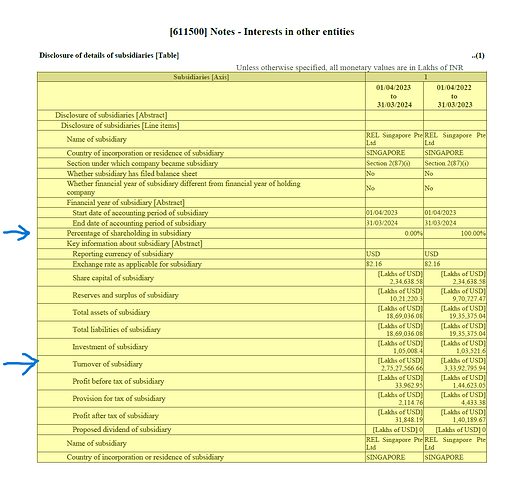Click the provision for tax value 4,433.38
Image resolution: width=515 pixels, height=500 pixels.
(x=473, y=402)
